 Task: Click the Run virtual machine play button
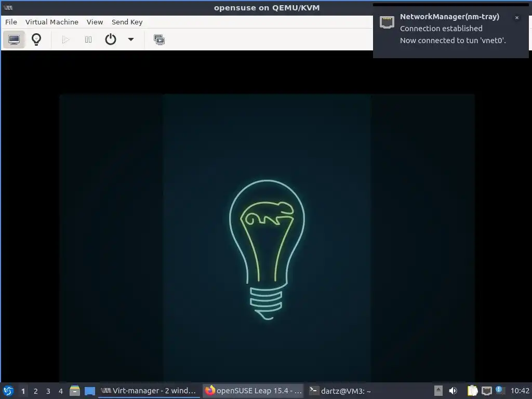click(x=66, y=39)
